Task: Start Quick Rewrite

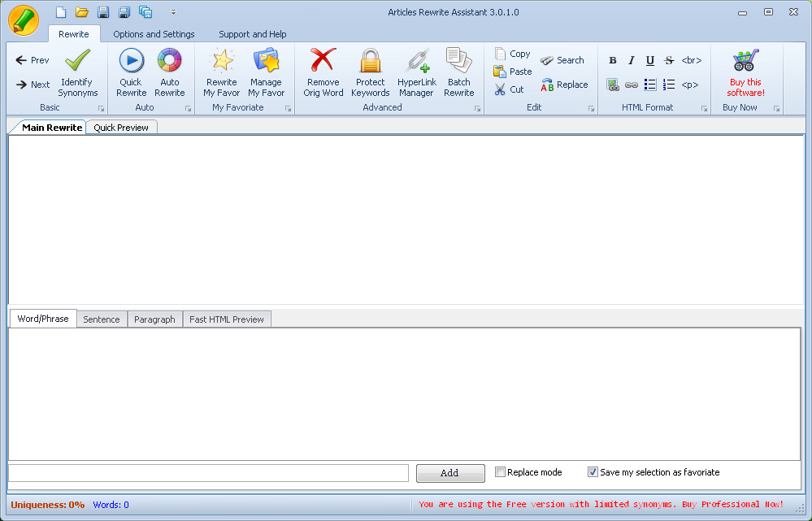Action: 132,72
